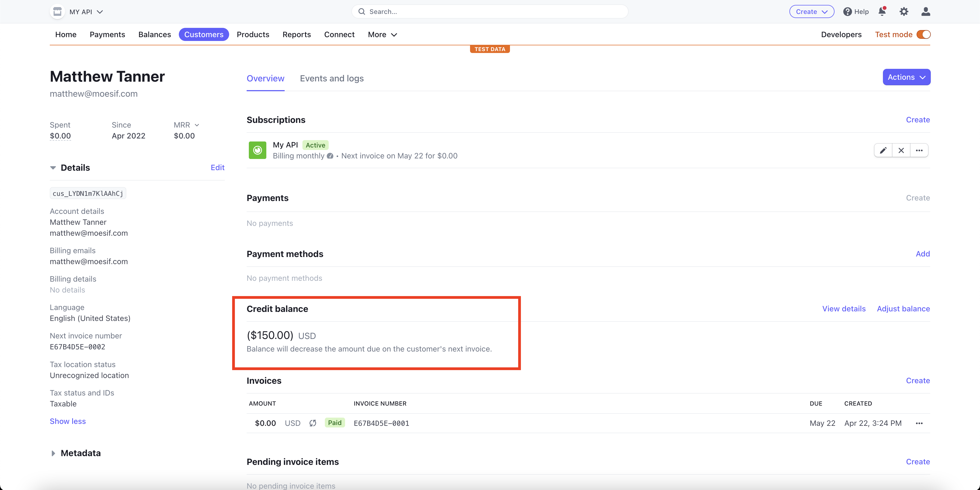Edit the customer Details
The height and width of the screenshot is (490, 980).
point(217,167)
